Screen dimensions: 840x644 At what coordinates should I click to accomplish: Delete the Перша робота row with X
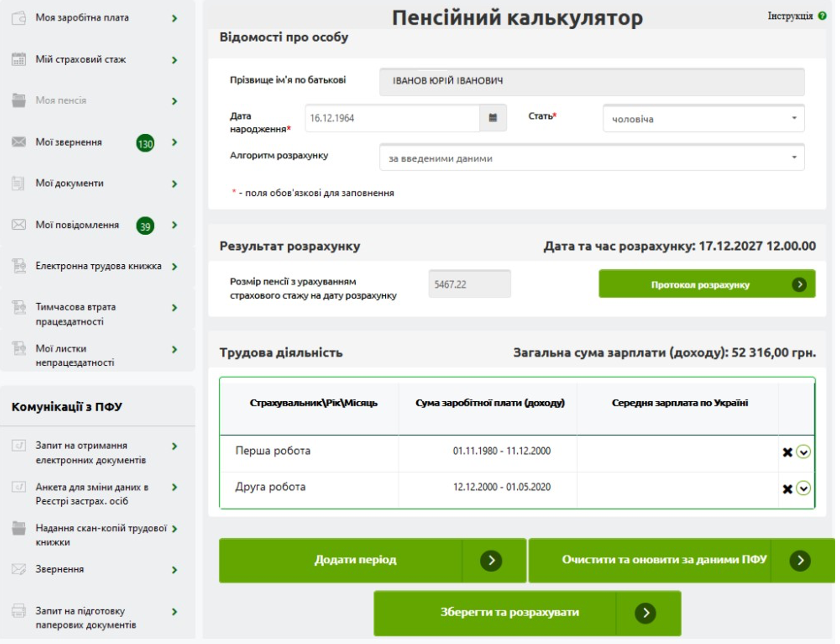[787, 452]
